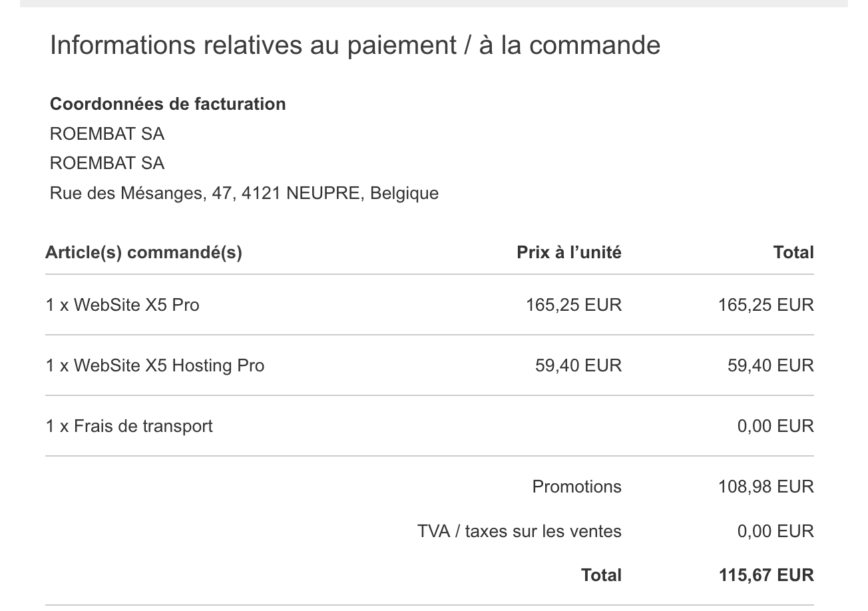Select the TVA / taxes sur les ventes label
868x611 pixels.
click(x=519, y=531)
